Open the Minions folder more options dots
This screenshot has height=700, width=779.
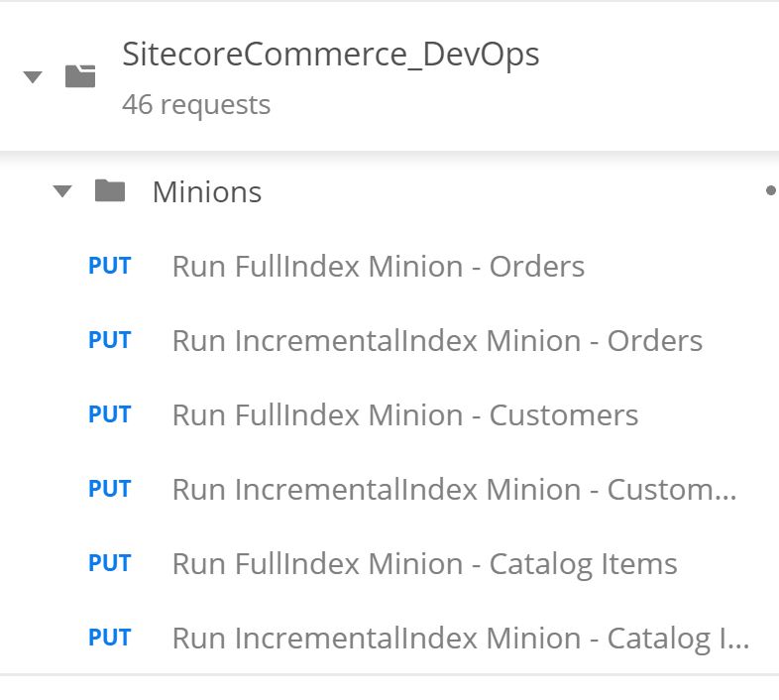click(771, 190)
